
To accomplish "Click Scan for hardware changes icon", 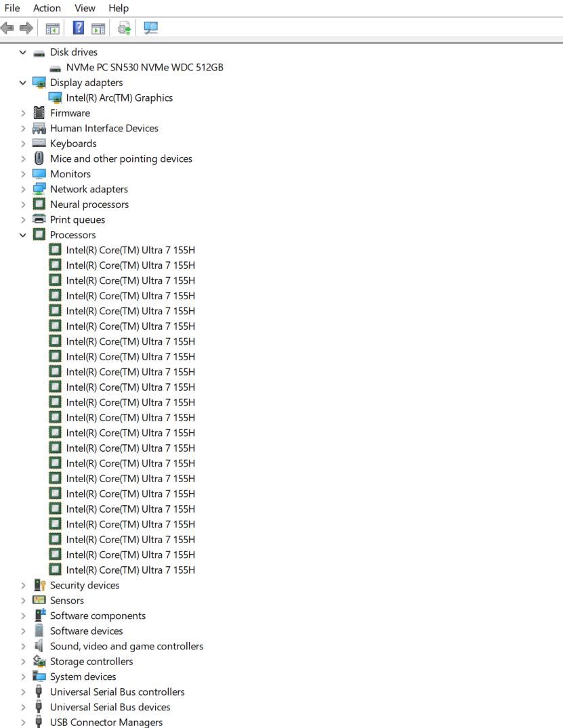I will point(150,28).
